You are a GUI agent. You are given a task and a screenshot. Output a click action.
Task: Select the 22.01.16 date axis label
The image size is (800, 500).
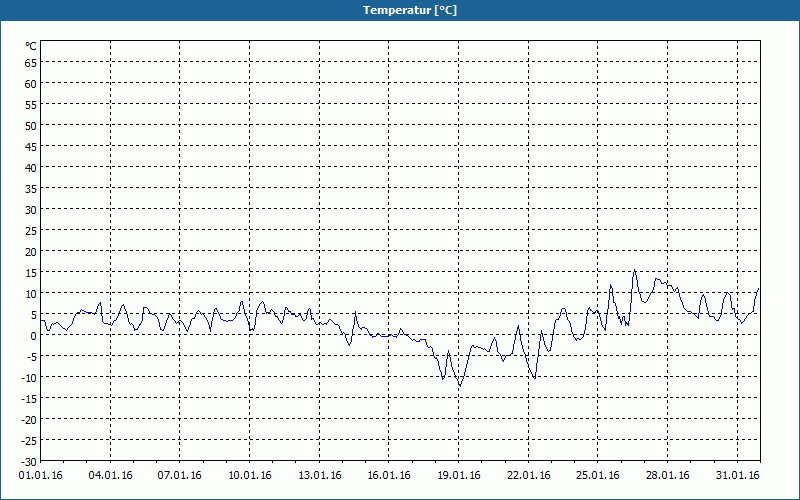click(x=529, y=476)
